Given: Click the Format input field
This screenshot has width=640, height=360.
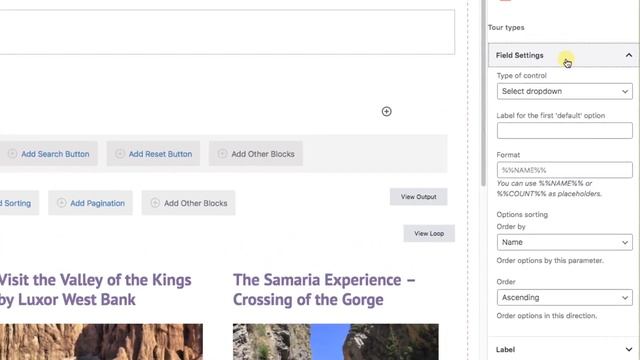Looking at the screenshot, I should click(x=564, y=170).
